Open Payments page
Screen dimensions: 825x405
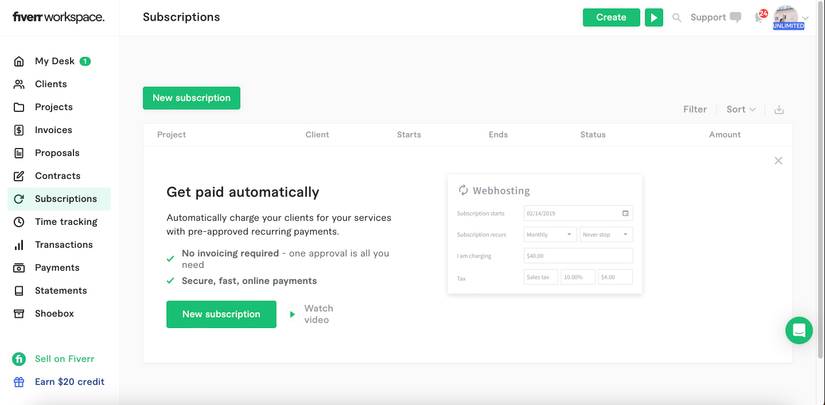point(57,268)
